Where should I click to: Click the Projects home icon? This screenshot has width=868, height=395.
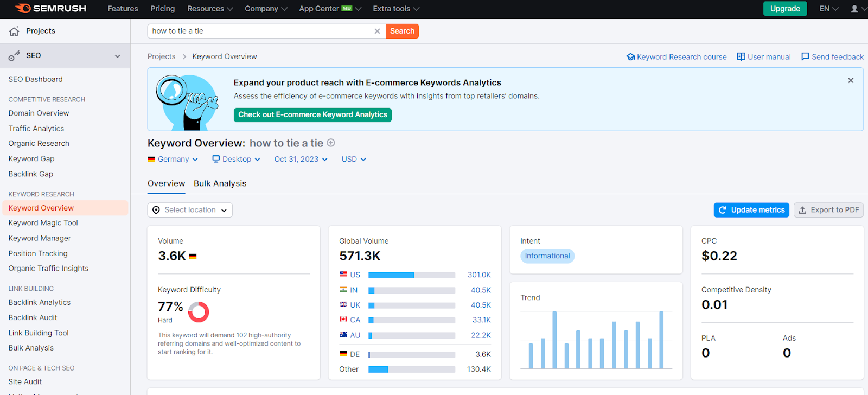14,31
